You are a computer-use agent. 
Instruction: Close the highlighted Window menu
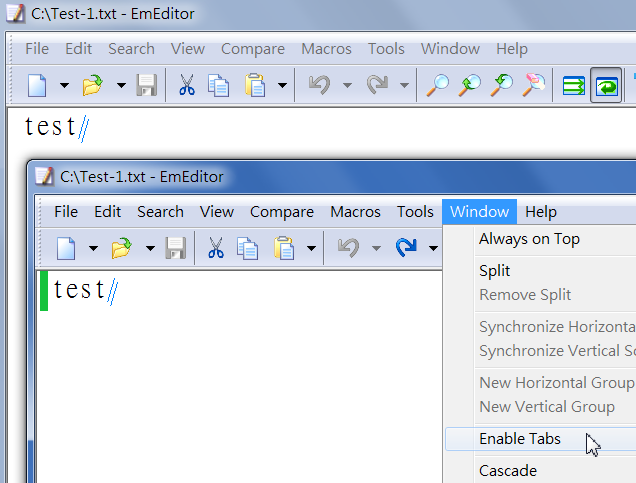coord(479,212)
